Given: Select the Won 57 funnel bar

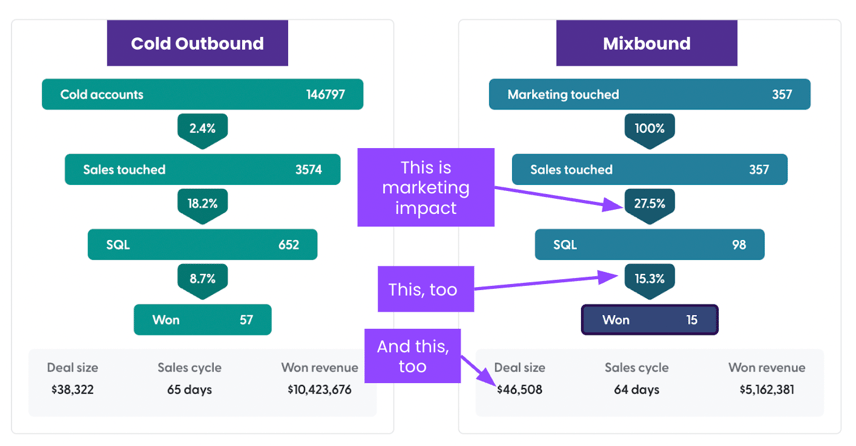Looking at the screenshot, I should click(x=202, y=320).
